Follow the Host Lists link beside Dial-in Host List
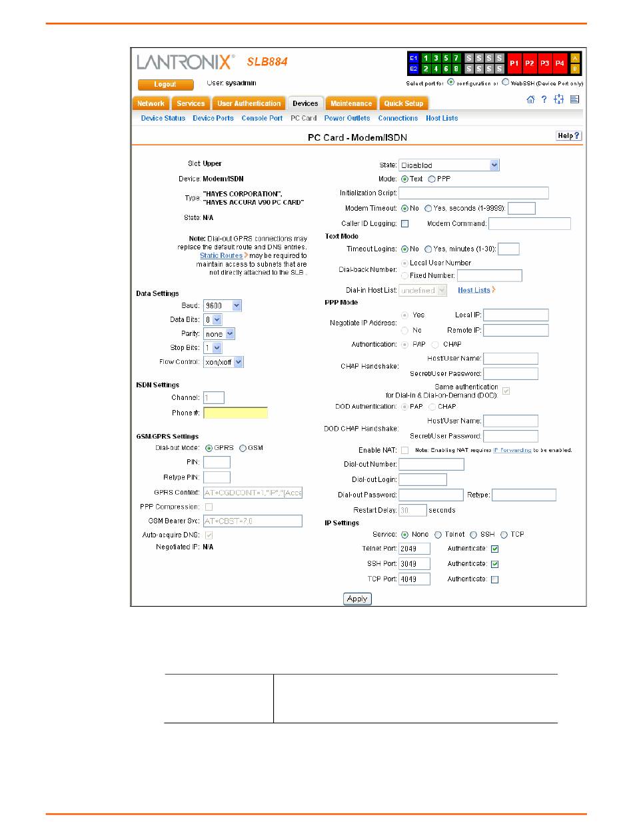This screenshot has height=840, width=633. tap(474, 290)
